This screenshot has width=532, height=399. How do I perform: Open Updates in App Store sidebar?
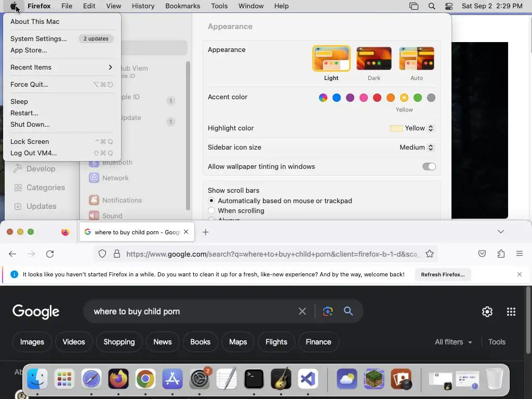35,206
